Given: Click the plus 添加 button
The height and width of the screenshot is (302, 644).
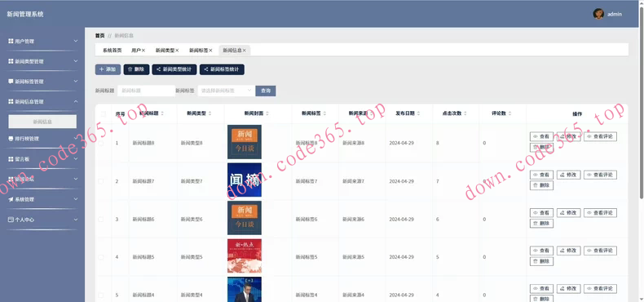Looking at the screenshot, I should point(108,69).
